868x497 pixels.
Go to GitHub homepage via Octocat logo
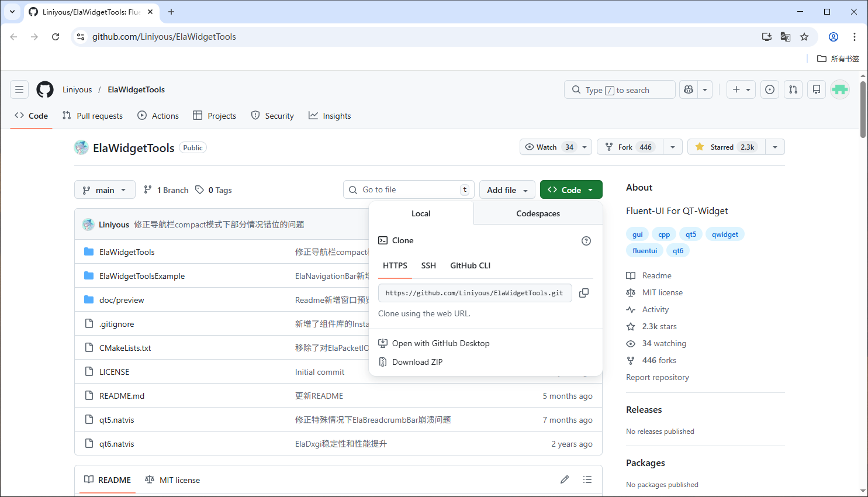(45, 89)
